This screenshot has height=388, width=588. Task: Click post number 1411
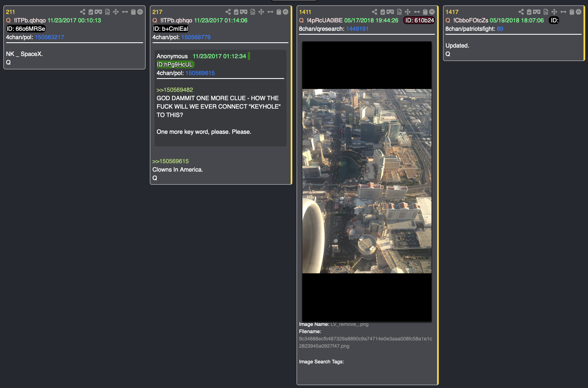coord(305,12)
